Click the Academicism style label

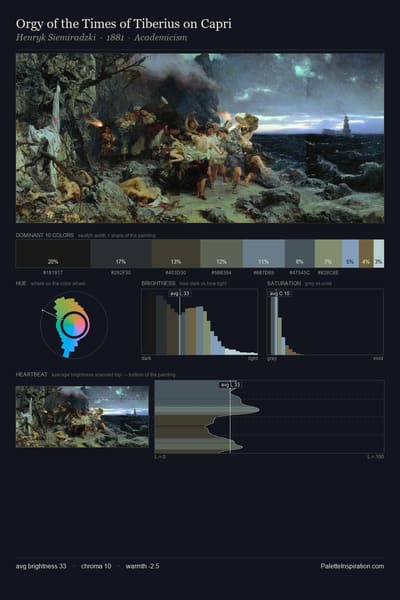pyautogui.click(x=161, y=38)
